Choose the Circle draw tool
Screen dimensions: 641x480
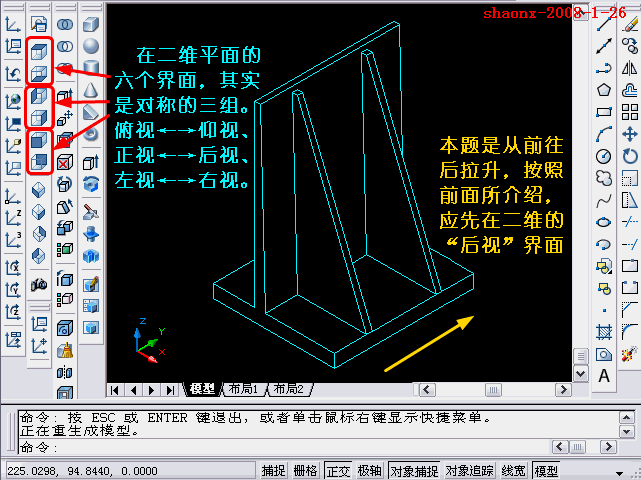coord(604,156)
